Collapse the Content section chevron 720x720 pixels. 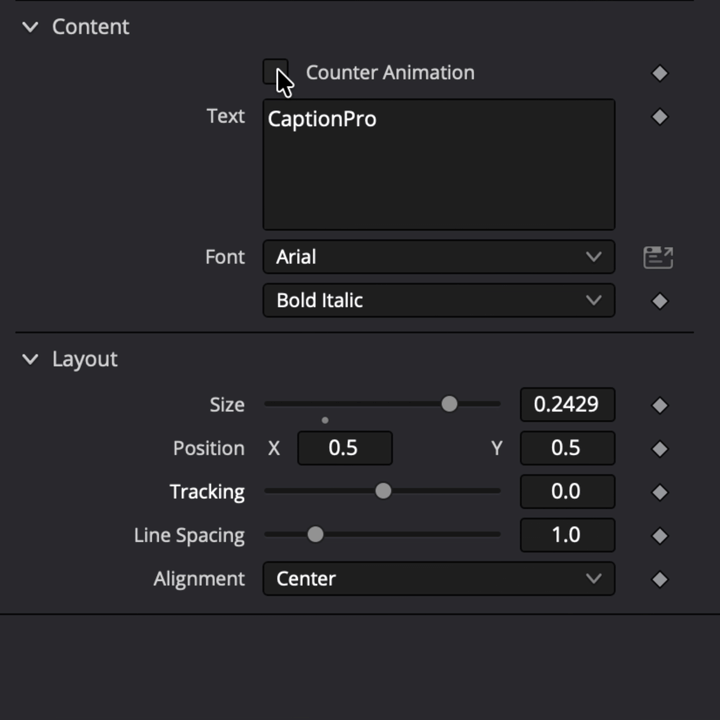click(30, 27)
